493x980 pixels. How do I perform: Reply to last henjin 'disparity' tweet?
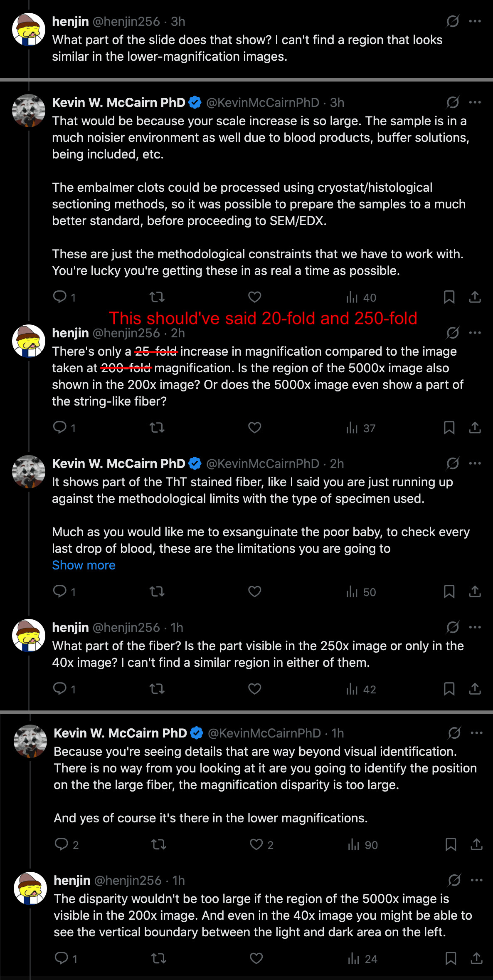62,958
